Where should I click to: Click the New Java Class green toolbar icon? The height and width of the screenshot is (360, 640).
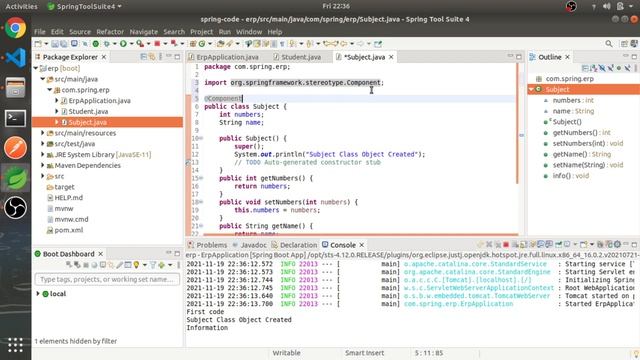(202, 44)
